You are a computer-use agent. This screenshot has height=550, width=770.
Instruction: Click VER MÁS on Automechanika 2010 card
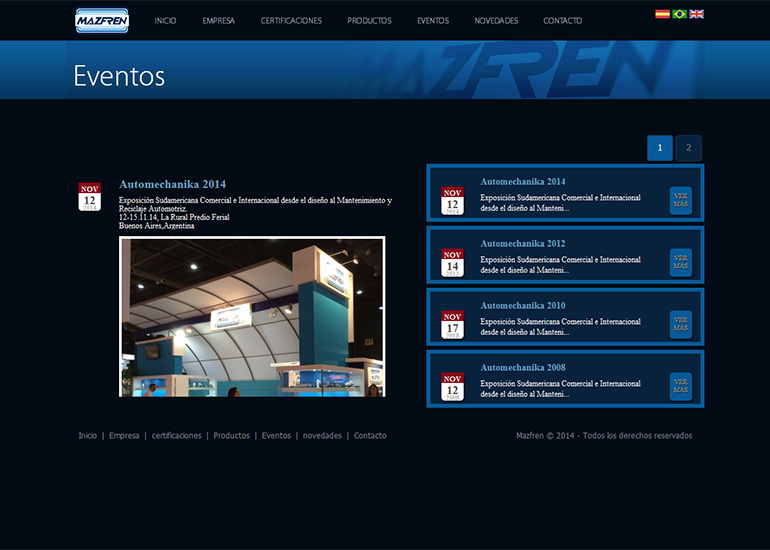[681, 324]
